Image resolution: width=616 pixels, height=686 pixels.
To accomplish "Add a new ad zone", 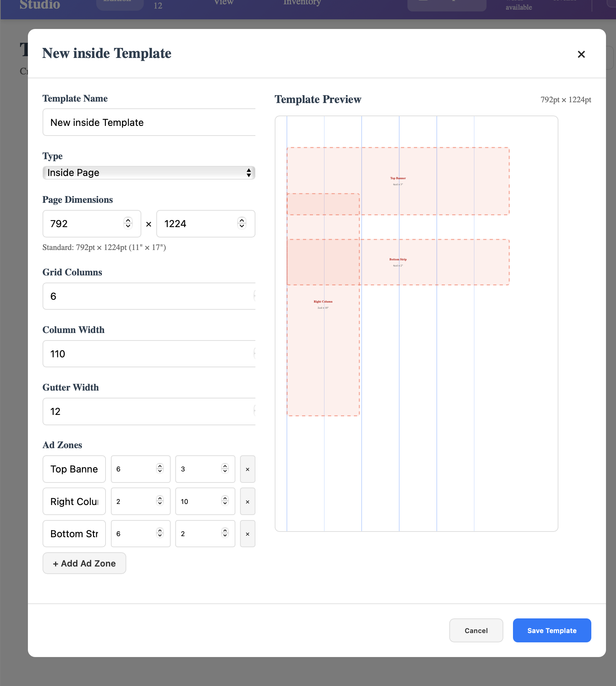I will click(84, 563).
